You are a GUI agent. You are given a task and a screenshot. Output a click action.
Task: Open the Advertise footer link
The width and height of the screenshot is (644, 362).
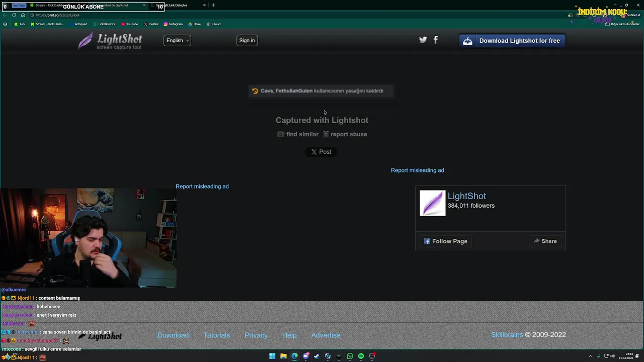[326, 335]
